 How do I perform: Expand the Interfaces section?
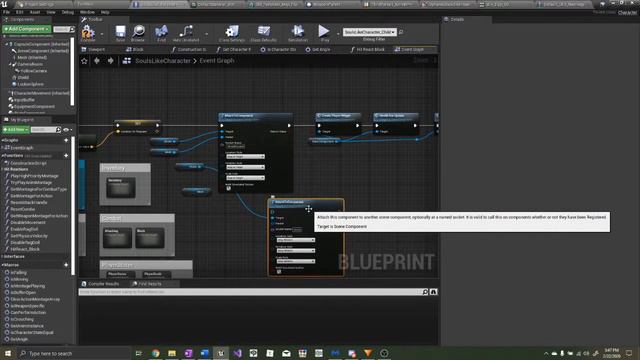(x=2, y=256)
